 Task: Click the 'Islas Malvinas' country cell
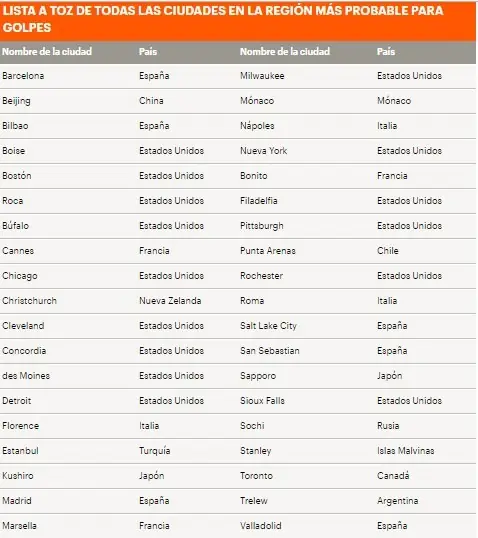406,451
